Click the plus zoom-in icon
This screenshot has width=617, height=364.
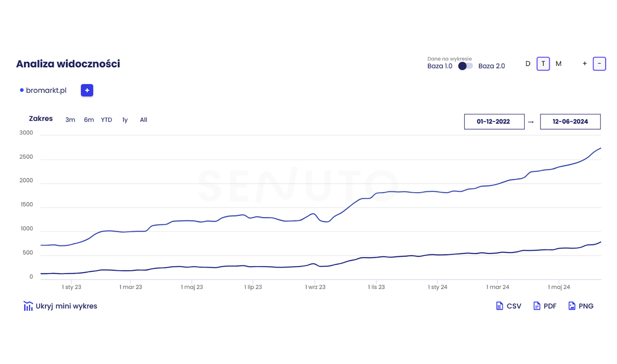click(584, 64)
